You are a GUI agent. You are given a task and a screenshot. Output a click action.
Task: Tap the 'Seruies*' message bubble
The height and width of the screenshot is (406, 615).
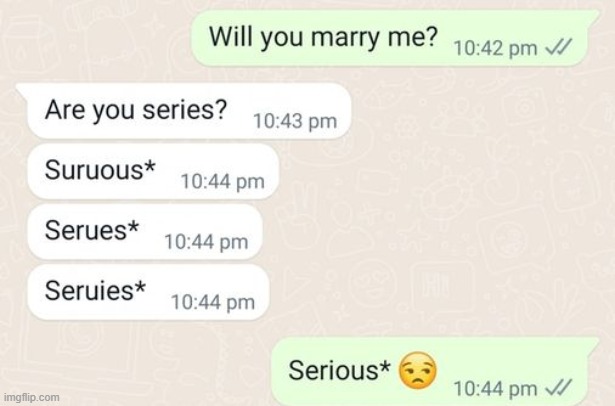148,292
